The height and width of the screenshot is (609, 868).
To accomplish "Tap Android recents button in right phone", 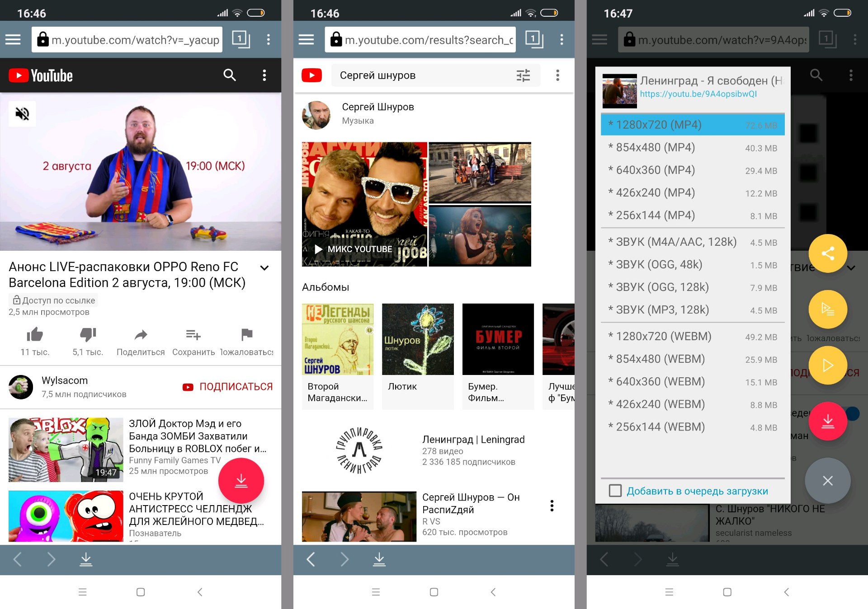I will tap(669, 592).
